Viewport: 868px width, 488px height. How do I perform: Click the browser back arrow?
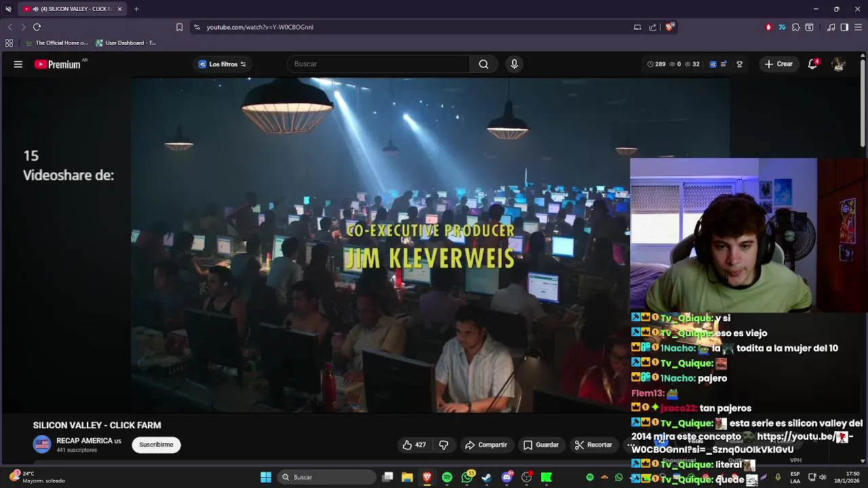coord(9,27)
